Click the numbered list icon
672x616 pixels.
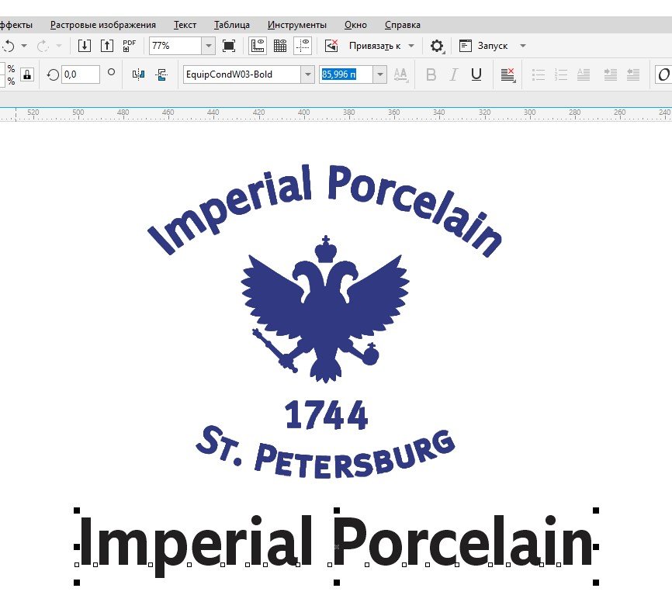tap(560, 74)
